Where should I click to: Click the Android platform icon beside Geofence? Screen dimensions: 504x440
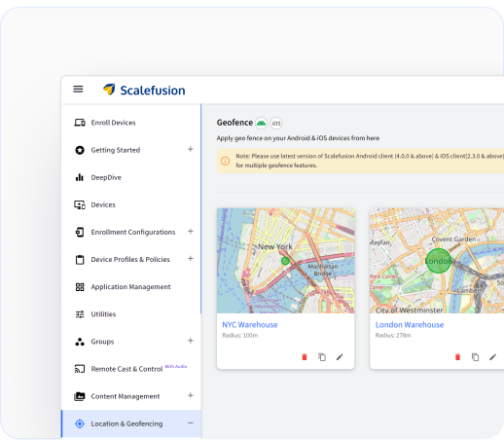point(261,123)
